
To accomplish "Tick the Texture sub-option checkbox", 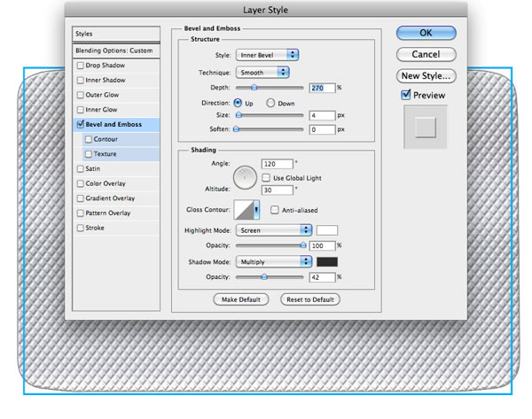I will pyautogui.click(x=89, y=154).
